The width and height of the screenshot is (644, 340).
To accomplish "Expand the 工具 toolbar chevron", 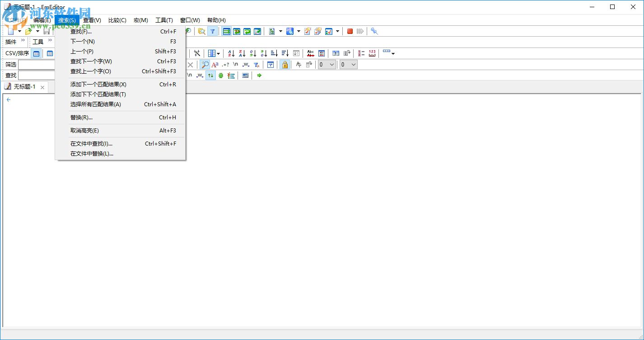I will pos(50,41).
